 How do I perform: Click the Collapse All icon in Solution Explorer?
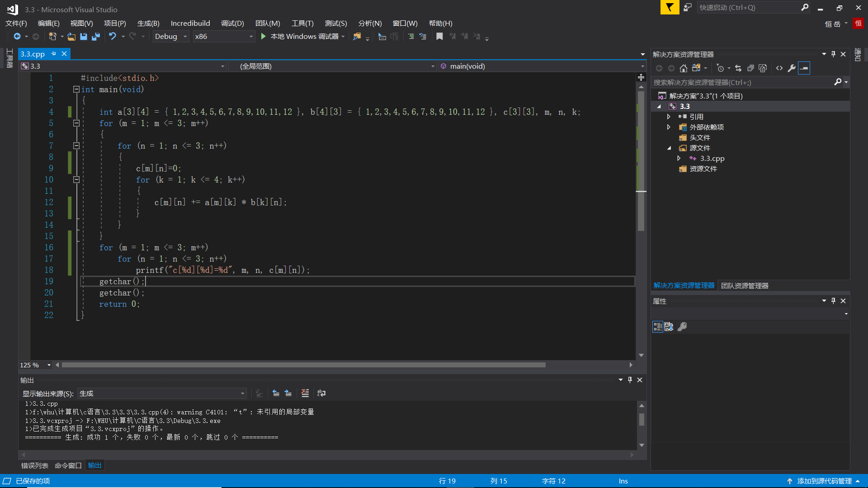click(x=750, y=68)
